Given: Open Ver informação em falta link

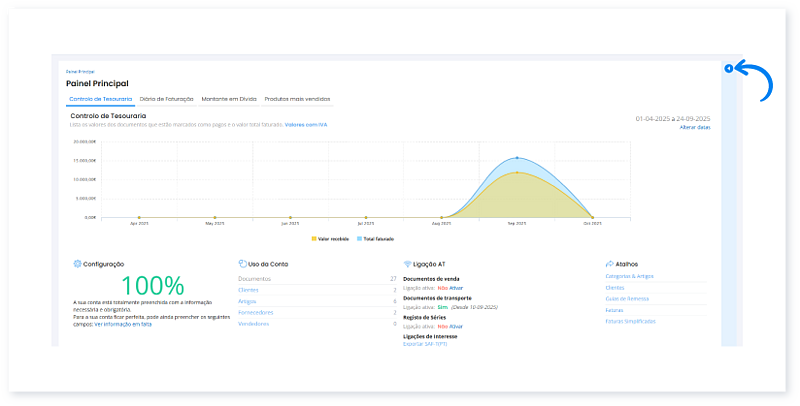Looking at the screenshot, I should pos(123,324).
